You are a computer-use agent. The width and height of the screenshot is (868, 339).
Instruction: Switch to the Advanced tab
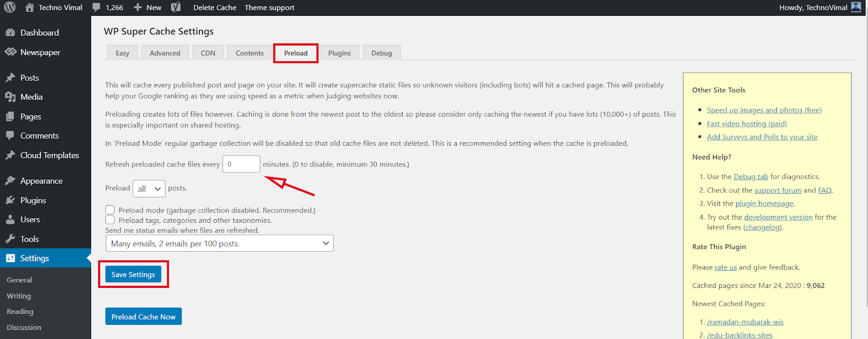(x=165, y=53)
